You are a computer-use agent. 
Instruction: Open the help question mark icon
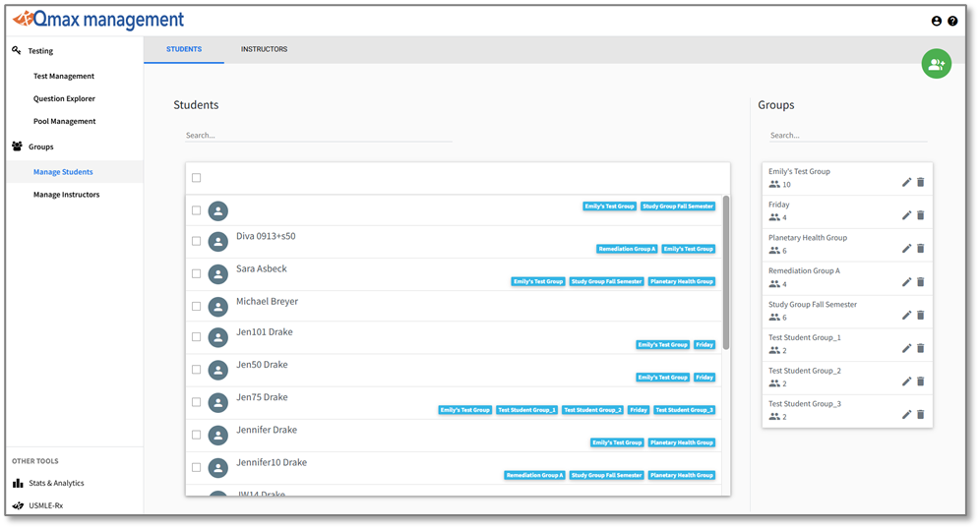point(952,21)
